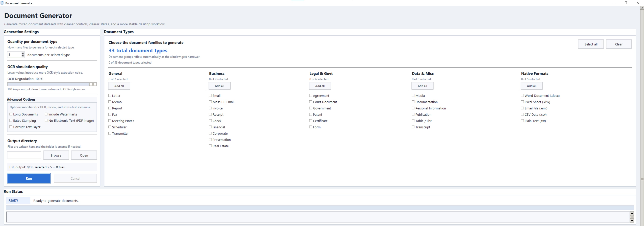The image size is (644, 226).
Task: Cancel the generation run
Action: click(x=75, y=178)
